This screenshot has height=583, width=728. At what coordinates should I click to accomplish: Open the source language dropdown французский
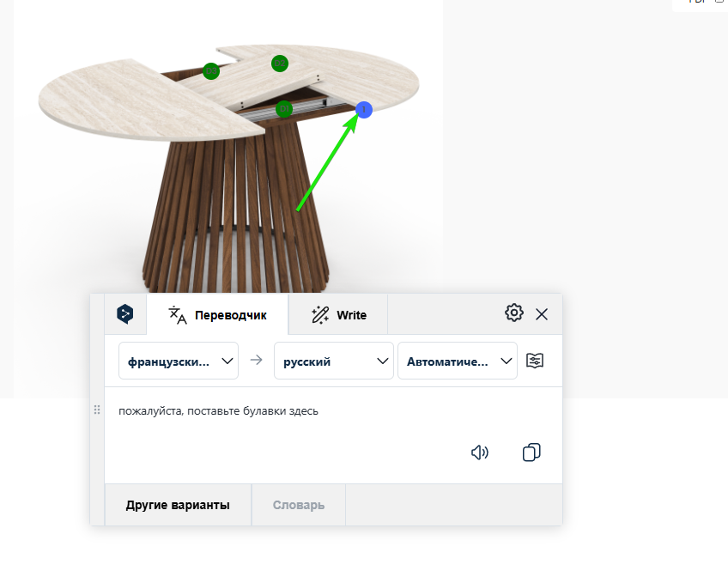coord(179,361)
